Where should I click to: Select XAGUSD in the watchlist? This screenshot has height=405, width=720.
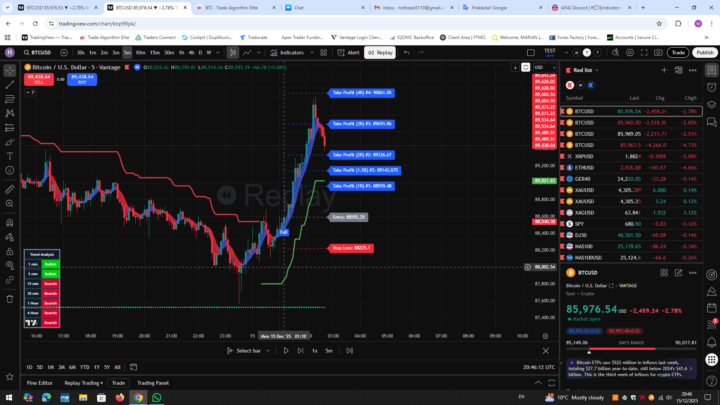631,213
